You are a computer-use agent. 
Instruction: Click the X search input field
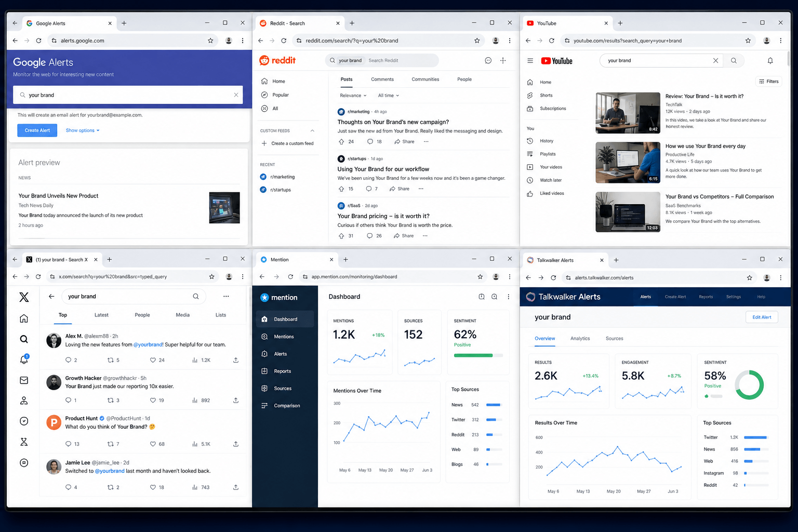coord(134,296)
